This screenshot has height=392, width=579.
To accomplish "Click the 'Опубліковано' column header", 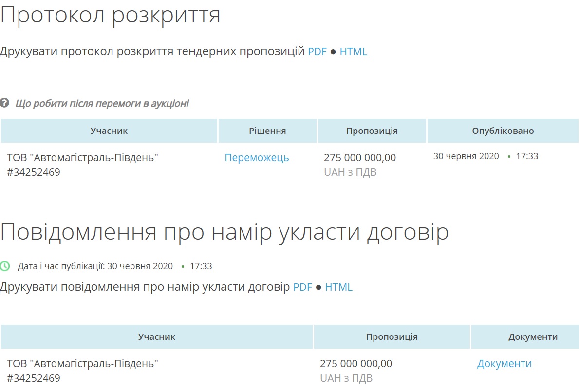I will click(x=503, y=131).
